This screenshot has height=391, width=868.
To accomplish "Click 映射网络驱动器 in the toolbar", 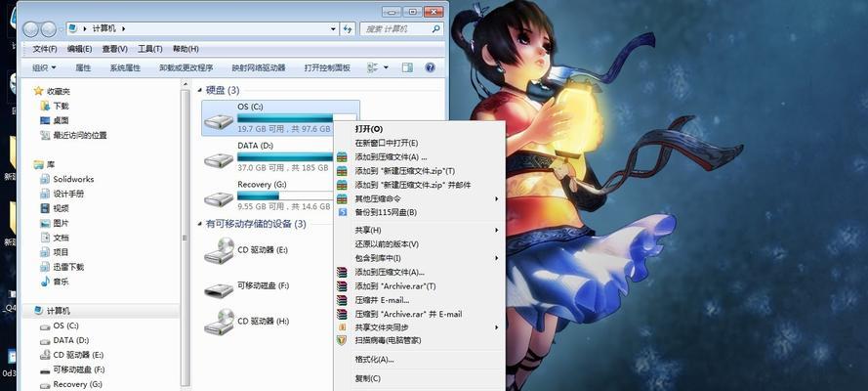I will coord(259,67).
